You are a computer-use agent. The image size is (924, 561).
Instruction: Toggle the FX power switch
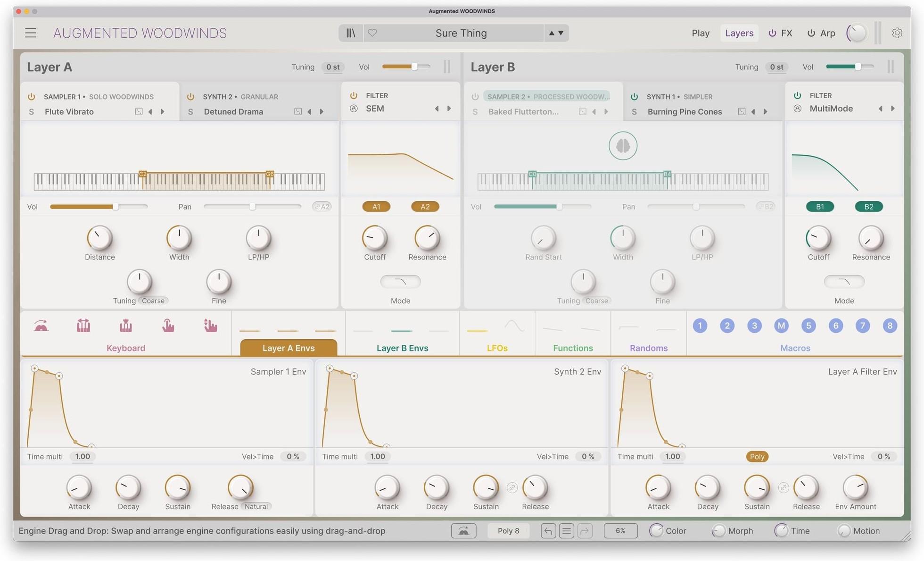(772, 33)
